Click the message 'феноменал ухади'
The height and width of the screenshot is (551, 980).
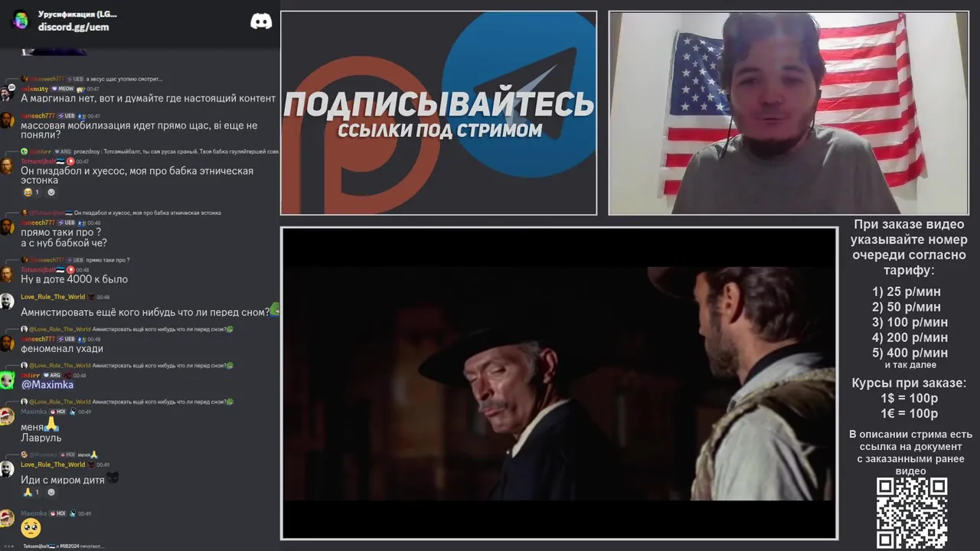pos(62,348)
